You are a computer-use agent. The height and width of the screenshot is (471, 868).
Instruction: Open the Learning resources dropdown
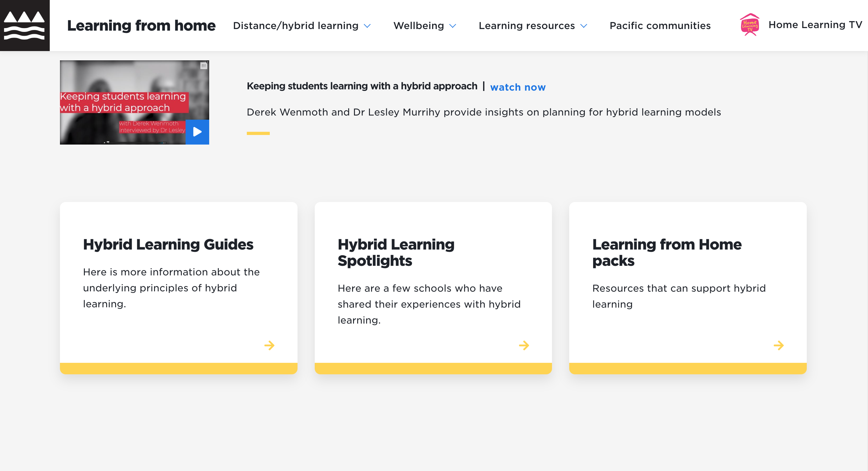584,26
